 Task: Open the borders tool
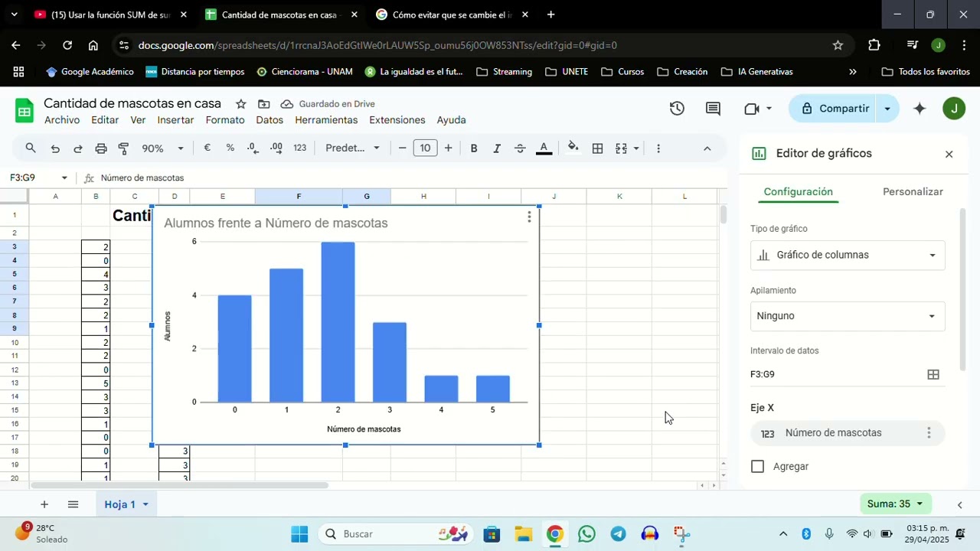click(598, 148)
